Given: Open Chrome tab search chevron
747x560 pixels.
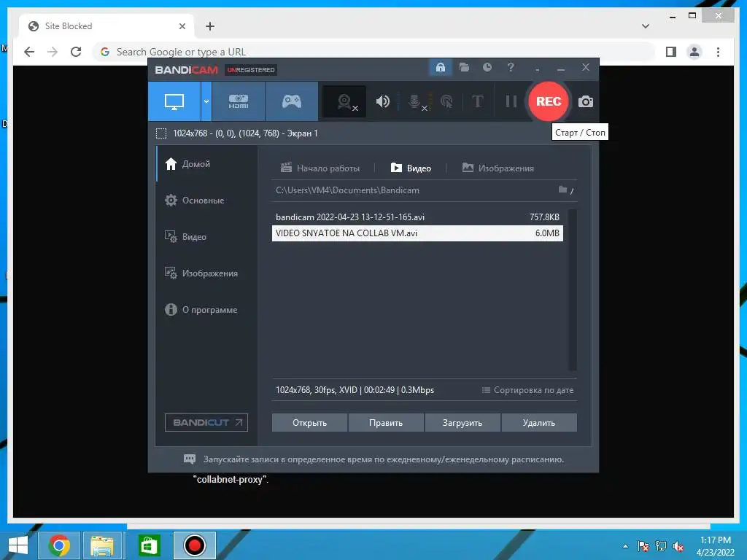Looking at the screenshot, I should 646,26.
